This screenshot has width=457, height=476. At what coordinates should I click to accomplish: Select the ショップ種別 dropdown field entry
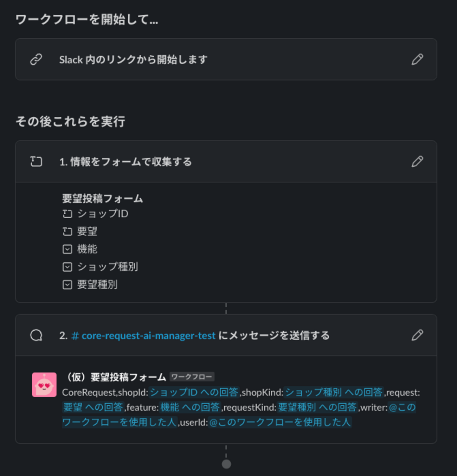[100, 266]
